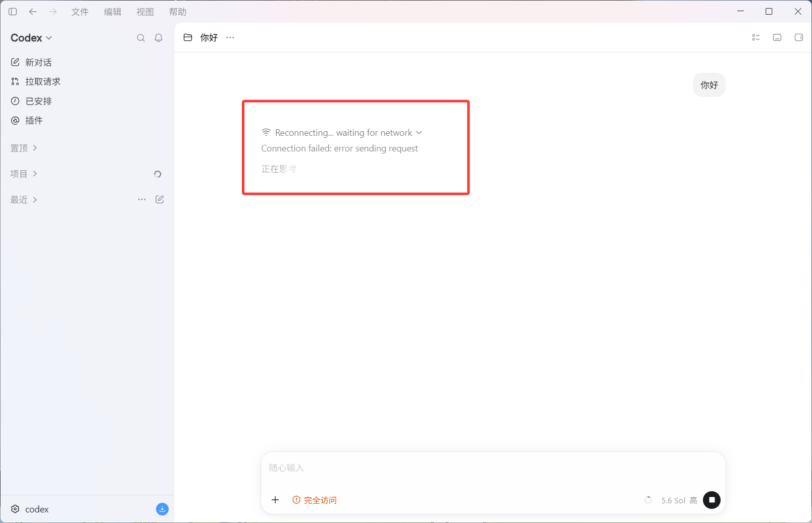Focus the 随心输入 message input

[493, 468]
